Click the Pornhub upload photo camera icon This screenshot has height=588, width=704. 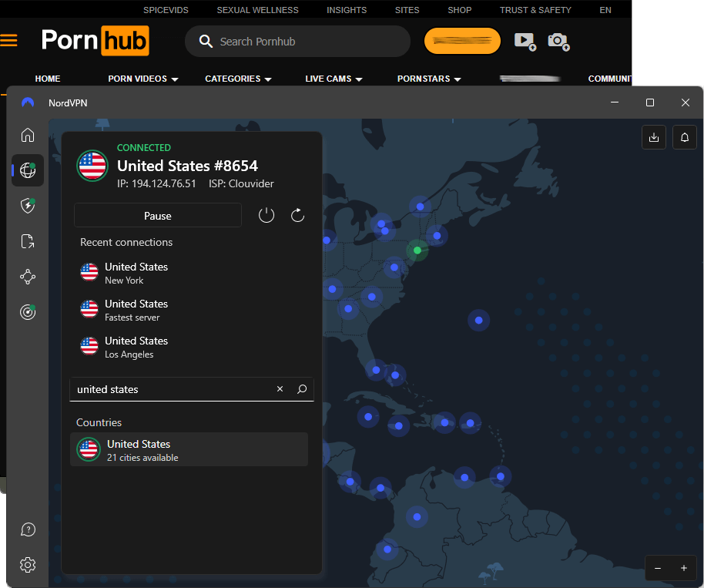click(x=558, y=42)
